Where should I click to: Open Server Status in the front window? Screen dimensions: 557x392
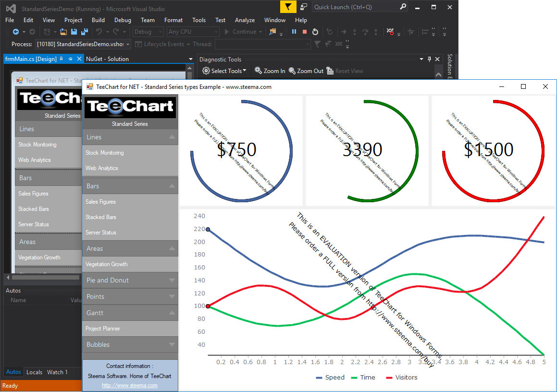point(130,232)
